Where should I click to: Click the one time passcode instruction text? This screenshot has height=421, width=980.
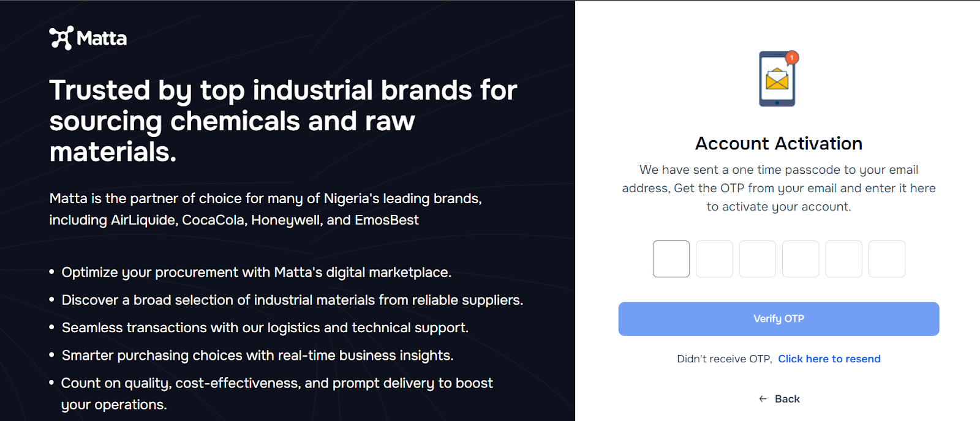click(x=778, y=188)
